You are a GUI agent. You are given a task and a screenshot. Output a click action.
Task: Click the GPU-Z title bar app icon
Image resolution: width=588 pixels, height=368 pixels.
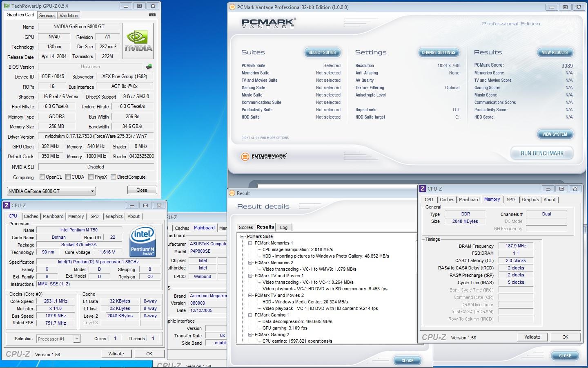[7, 6]
